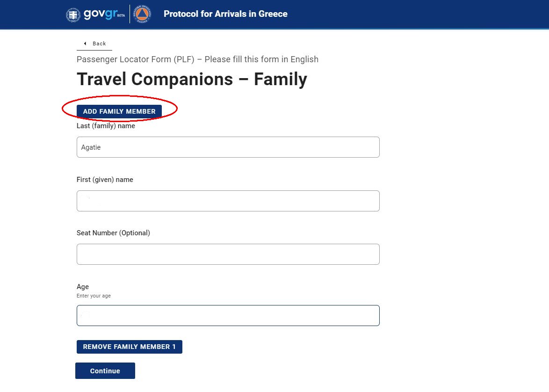Click the Greek coat of arms emblem
The width and height of the screenshot is (549, 392).
coord(73,15)
